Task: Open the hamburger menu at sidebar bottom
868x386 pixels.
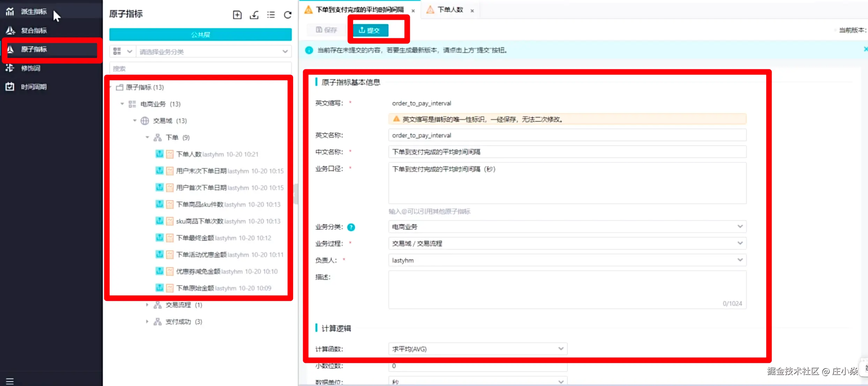Action: [10, 381]
